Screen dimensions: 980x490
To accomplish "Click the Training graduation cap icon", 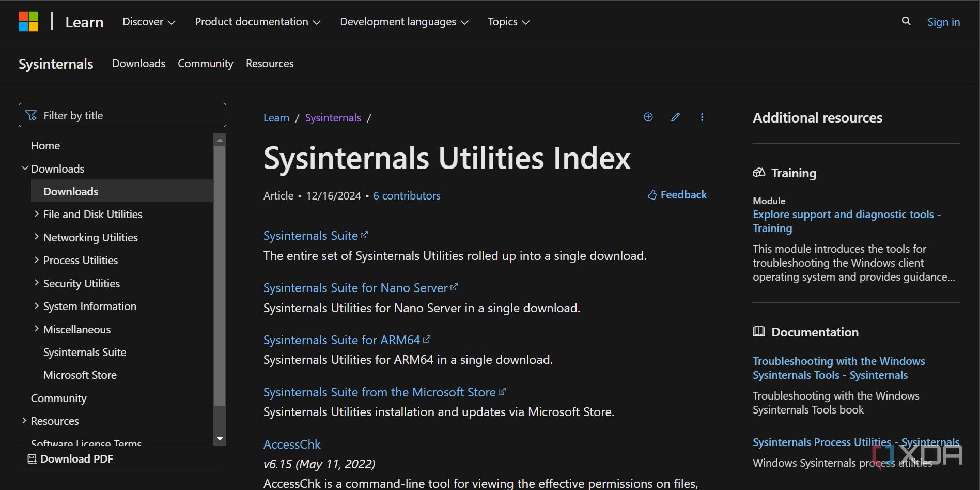I will point(759,173).
